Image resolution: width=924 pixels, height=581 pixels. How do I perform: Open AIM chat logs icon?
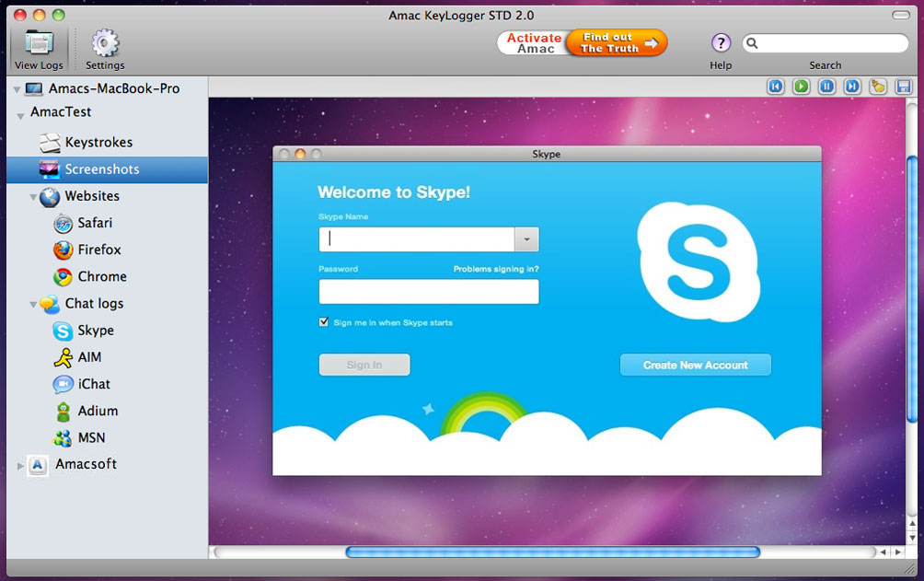point(64,358)
